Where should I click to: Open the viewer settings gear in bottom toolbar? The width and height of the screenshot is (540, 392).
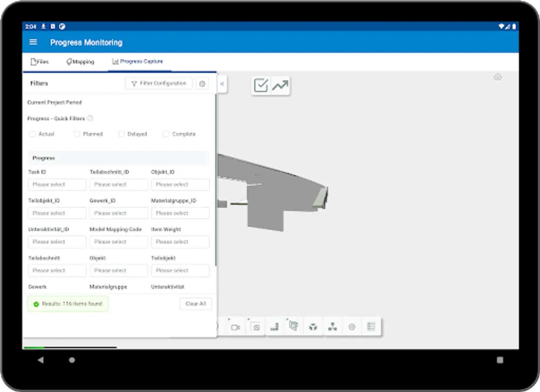(x=352, y=327)
